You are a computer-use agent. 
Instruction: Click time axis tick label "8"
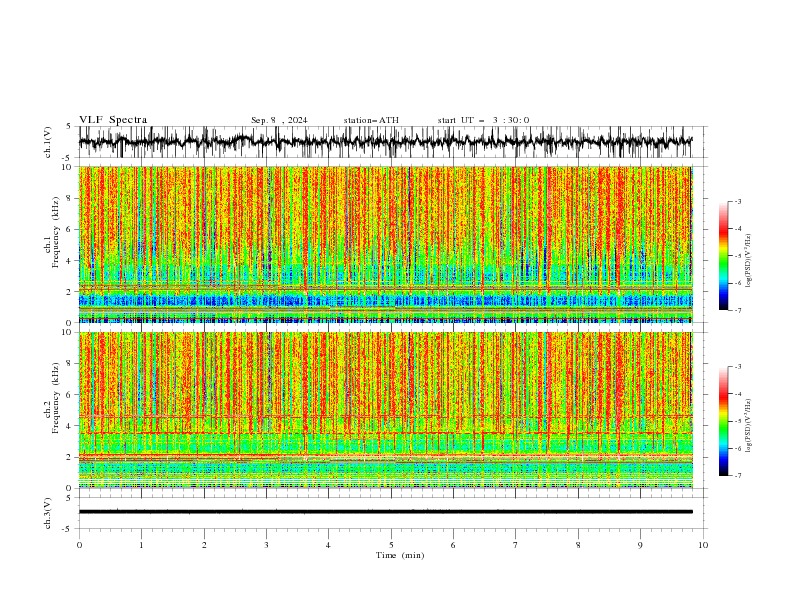pyautogui.click(x=578, y=545)
